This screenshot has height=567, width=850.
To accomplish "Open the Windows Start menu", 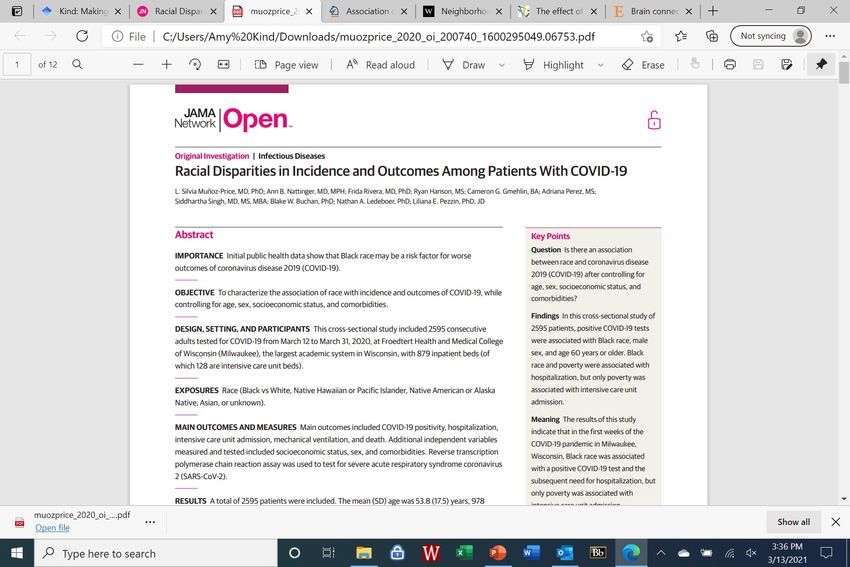I will click(x=17, y=553).
